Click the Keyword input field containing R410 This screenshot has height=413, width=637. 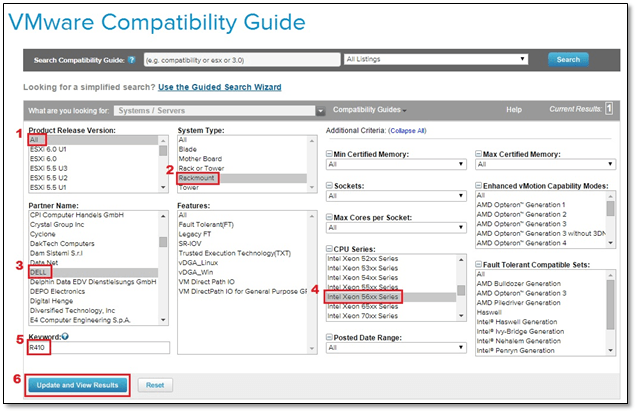99,348
